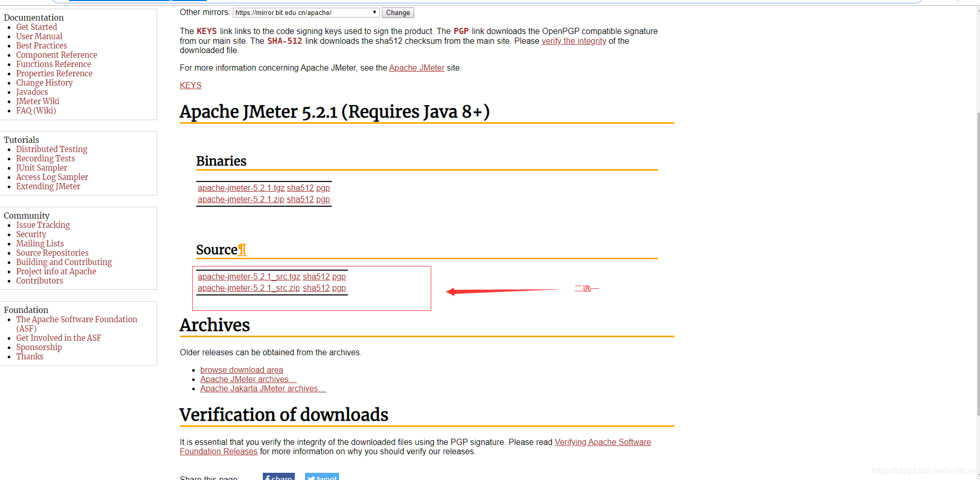Open pgp for apache-jmeter-5.2.1.tgz
Viewport: 980px width, 480px height.
coord(323,188)
